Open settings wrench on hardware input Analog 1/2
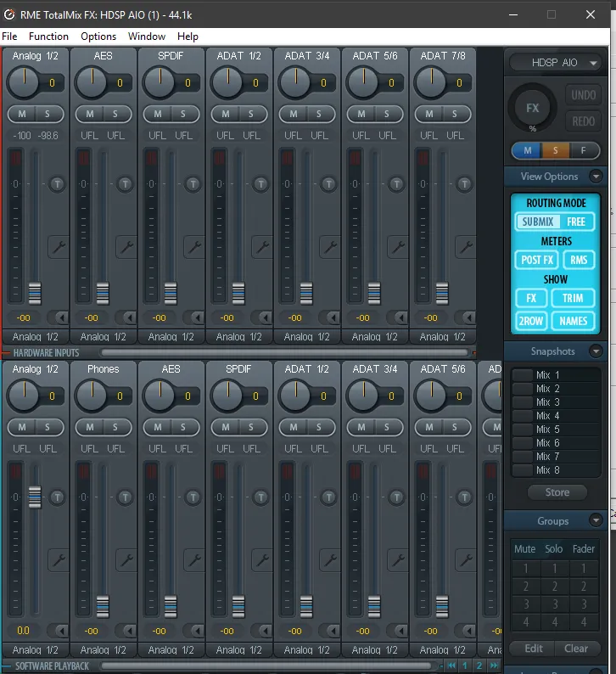 [59, 247]
